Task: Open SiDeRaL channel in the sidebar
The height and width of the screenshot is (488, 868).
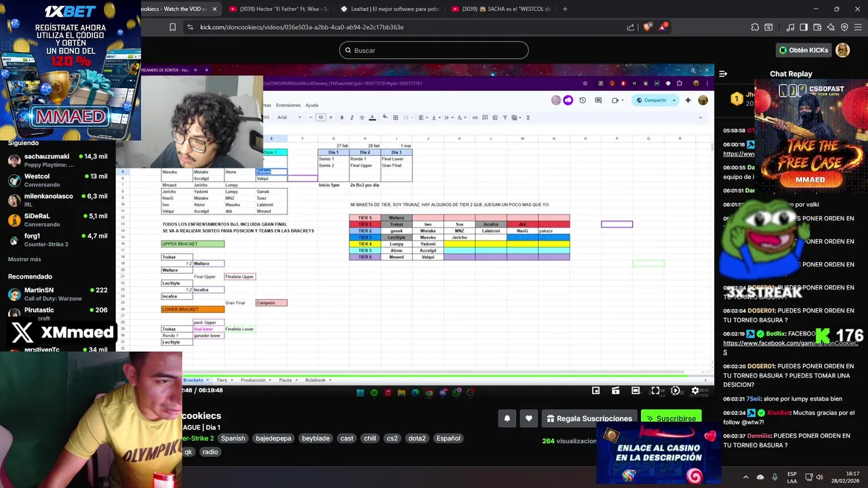Action: click(58, 219)
